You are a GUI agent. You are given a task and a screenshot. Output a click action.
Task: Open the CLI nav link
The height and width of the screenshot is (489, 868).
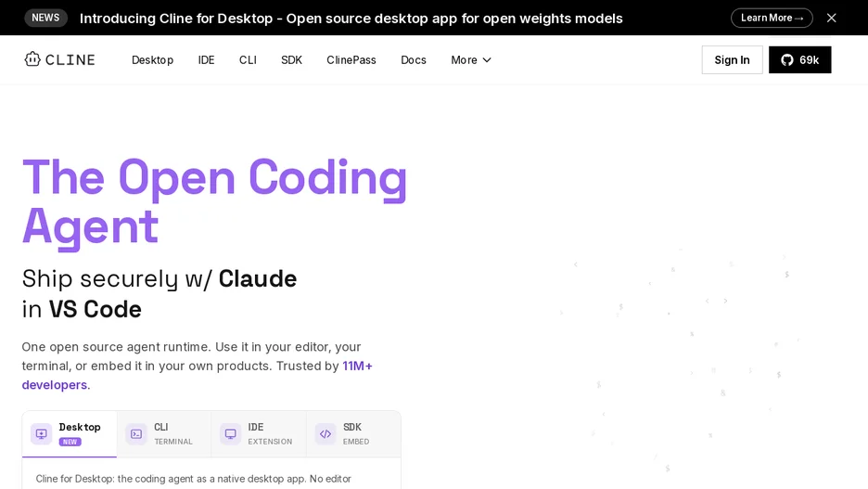pos(248,59)
